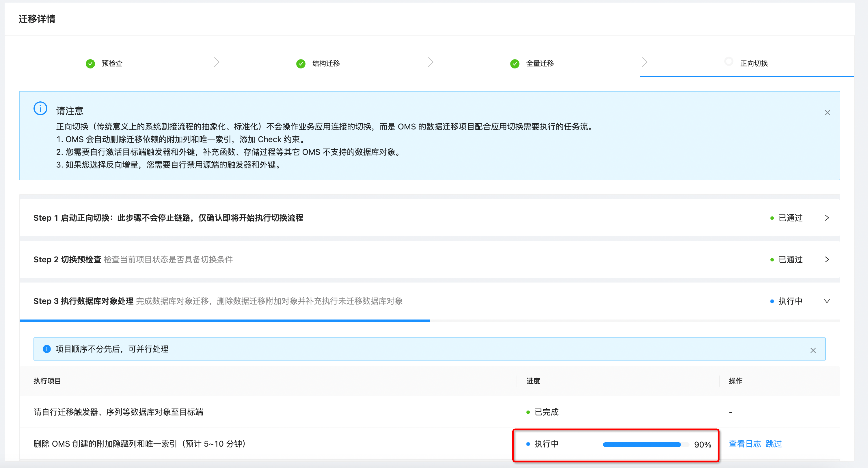
Task: Click the checkmark icon next to 结构迁移
Action: [301, 63]
